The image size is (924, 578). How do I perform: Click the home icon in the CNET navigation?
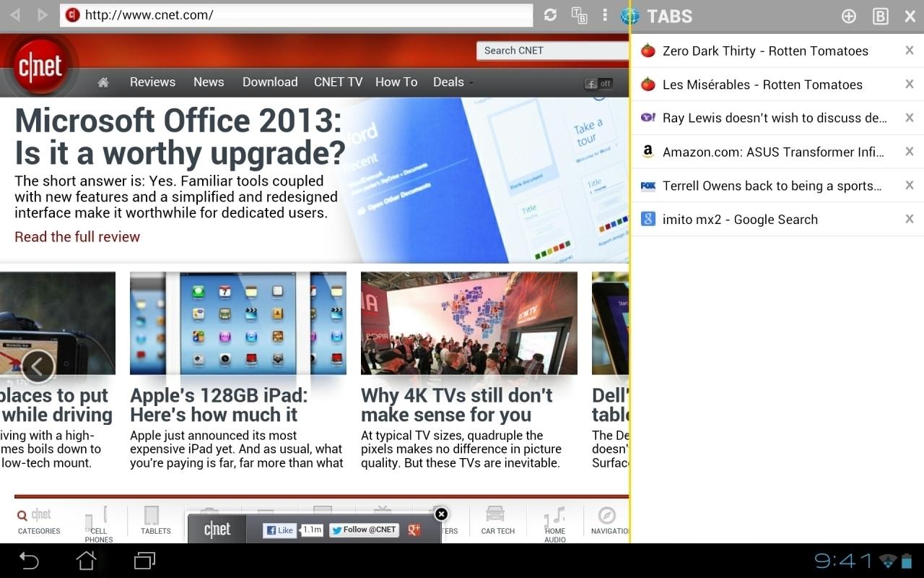(103, 82)
